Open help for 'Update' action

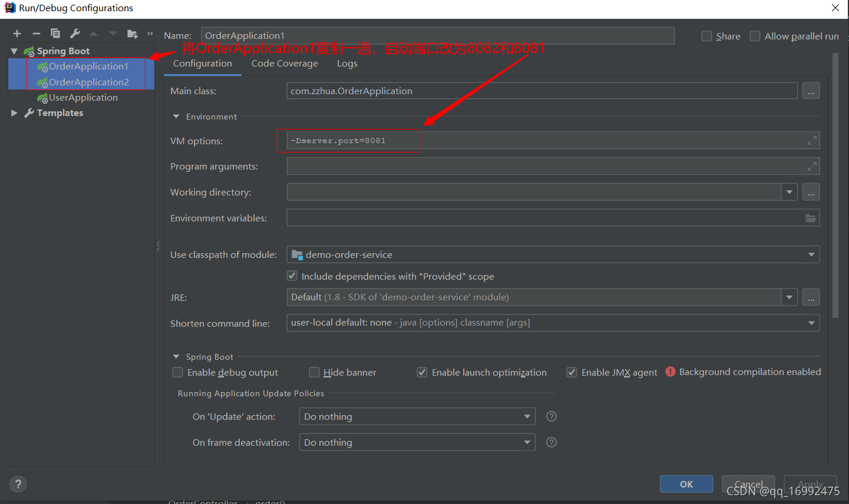[x=551, y=416]
